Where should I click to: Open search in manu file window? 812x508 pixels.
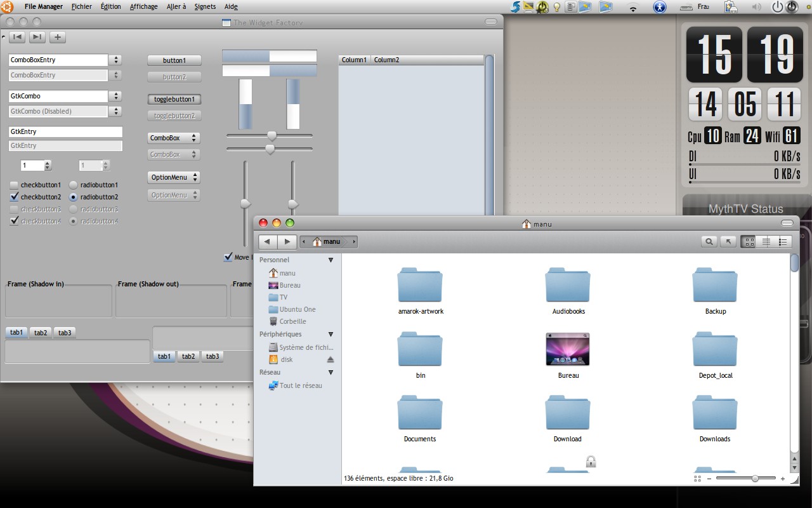tap(709, 241)
